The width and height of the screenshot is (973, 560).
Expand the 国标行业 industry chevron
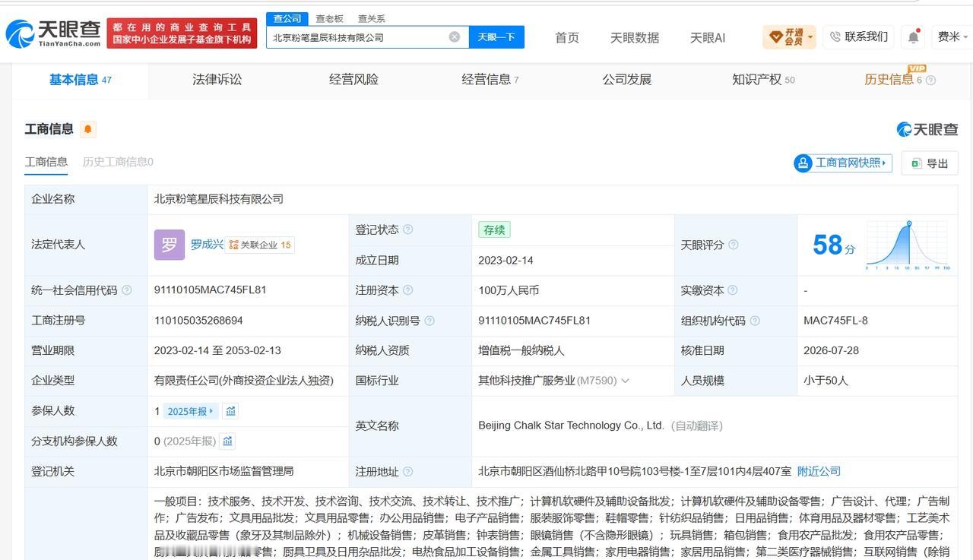pyautogui.click(x=626, y=381)
